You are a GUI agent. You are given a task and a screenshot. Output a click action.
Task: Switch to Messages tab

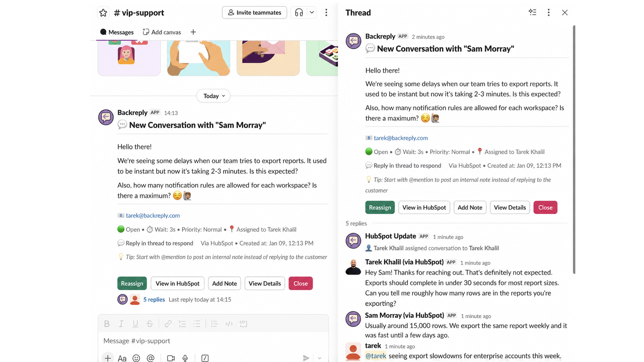click(117, 32)
